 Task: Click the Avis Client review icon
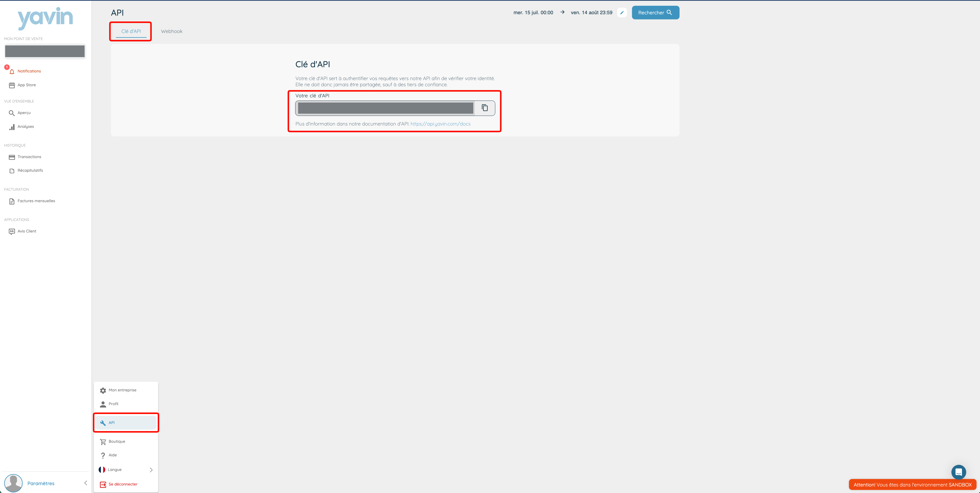click(12, 232)
